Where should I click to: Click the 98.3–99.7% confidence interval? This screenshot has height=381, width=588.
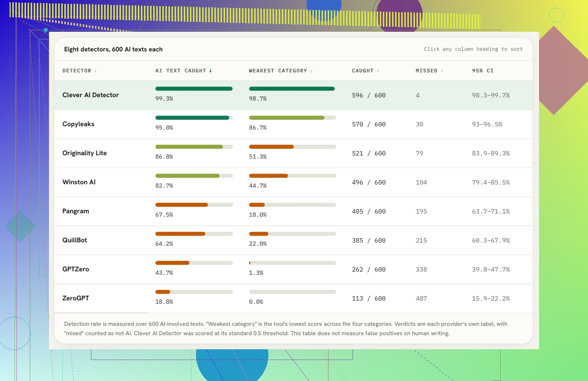click(491, 95)
